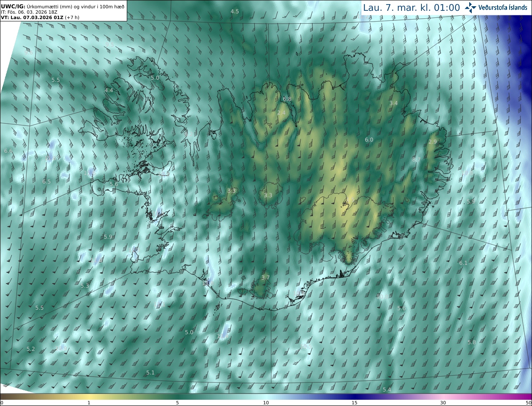The image size is (532, 406).
Task: Click the 9.6 value on the map
Action: [29, 52]
